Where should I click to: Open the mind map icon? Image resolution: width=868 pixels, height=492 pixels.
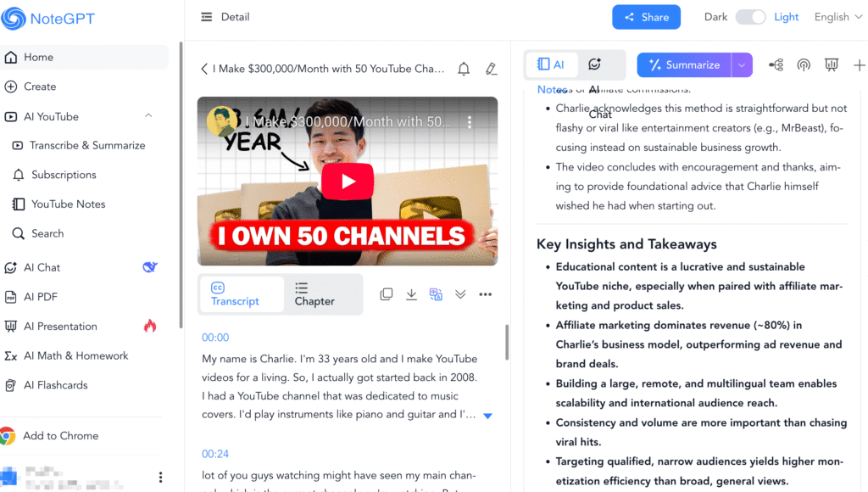(x=776, y=65)
